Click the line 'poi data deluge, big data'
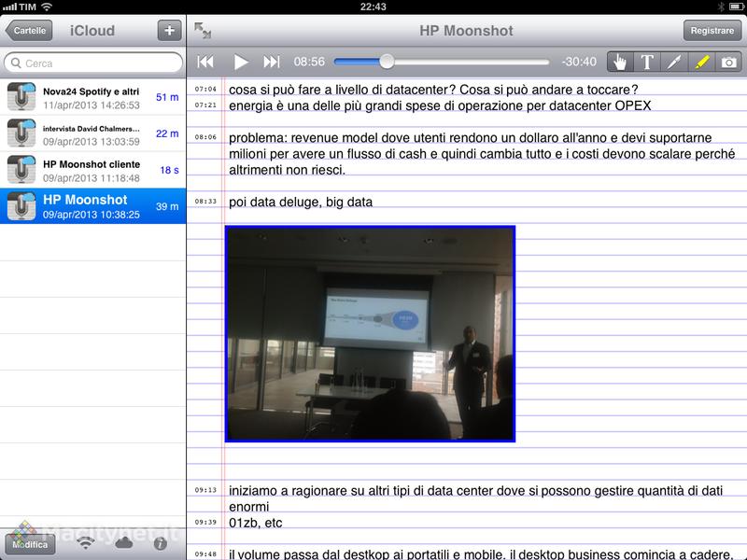 click(x=301, y=202)
